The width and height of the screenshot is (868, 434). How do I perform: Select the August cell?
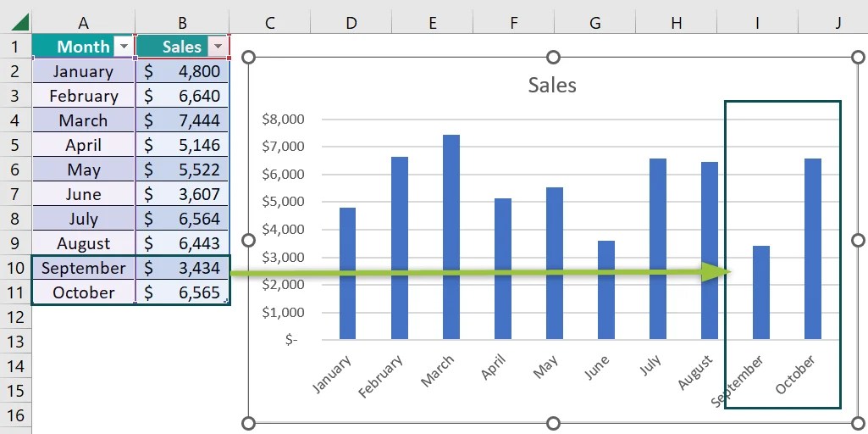click(x=84, y=243)
